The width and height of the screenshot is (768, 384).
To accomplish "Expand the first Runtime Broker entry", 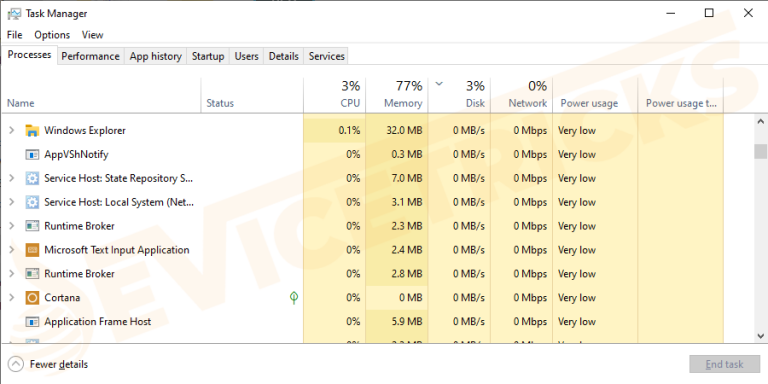I will (x=12, y=226).
